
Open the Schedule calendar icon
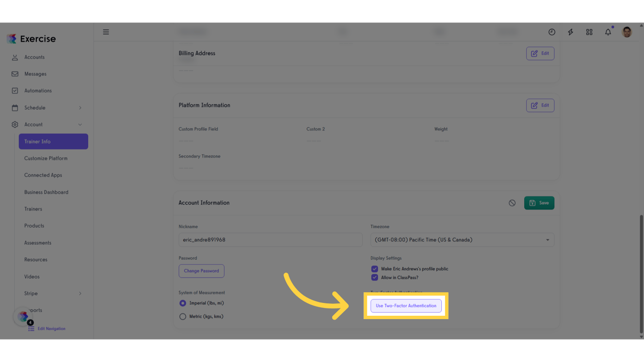pos(16,107)
